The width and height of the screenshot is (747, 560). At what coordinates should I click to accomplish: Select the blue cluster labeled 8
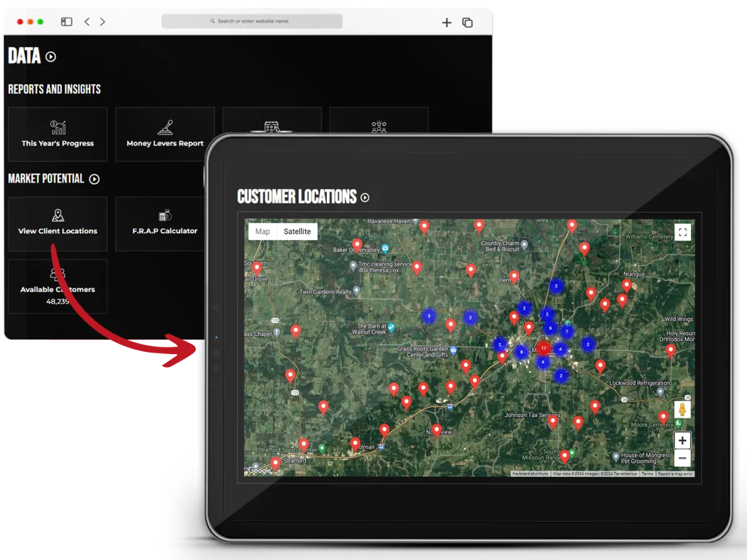click(x=521, y=352)
